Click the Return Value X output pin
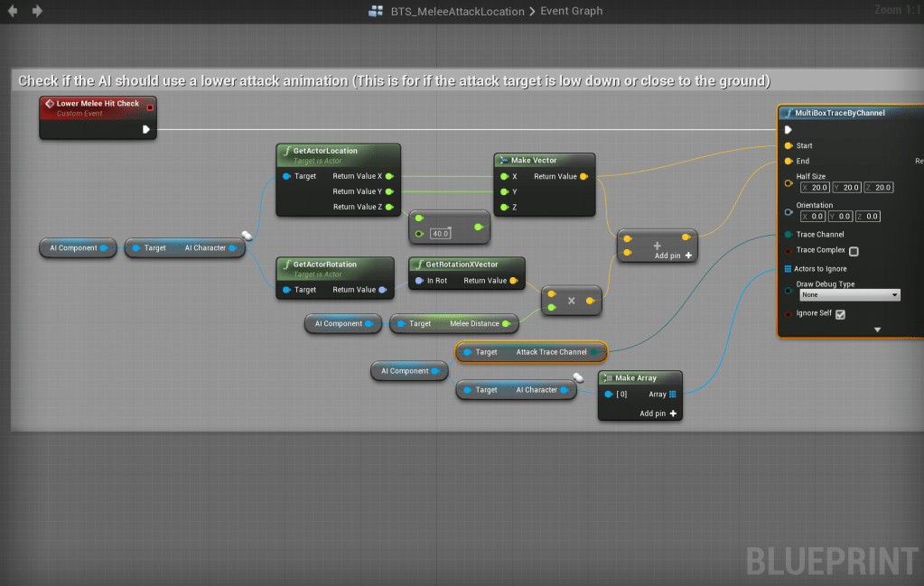924x586 pixels. (389, 176)
